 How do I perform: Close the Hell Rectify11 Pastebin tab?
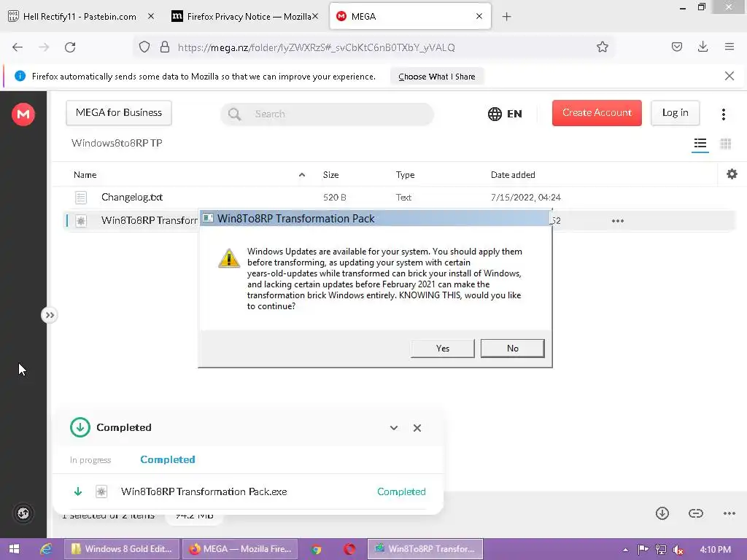(151, 16)
